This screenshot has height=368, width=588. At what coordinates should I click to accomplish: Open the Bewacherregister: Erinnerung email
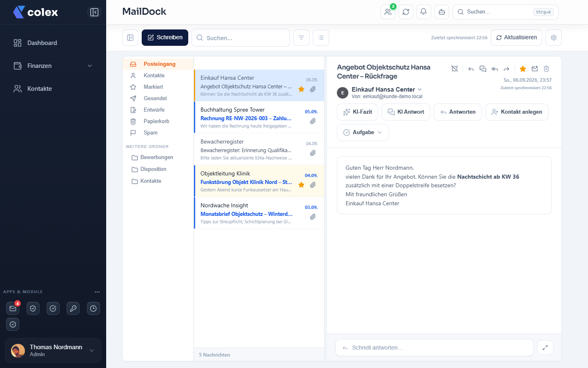(x=259, y=149)
